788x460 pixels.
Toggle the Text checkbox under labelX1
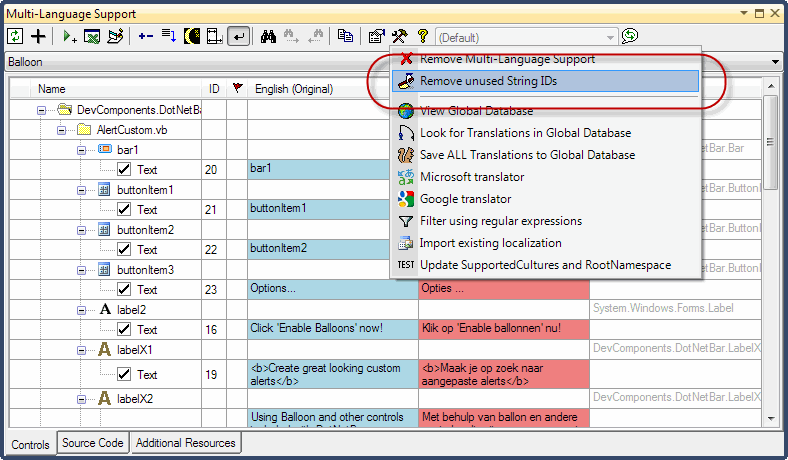point(125,375)
